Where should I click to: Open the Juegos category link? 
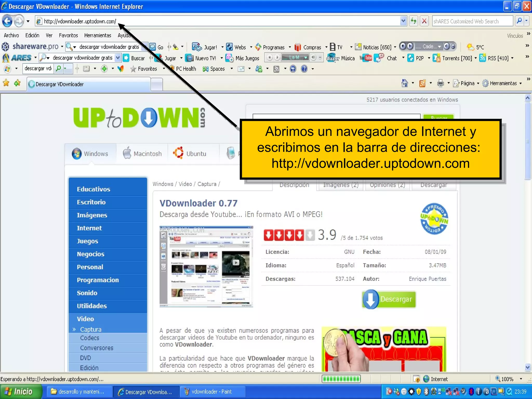[x=88, y=241]
